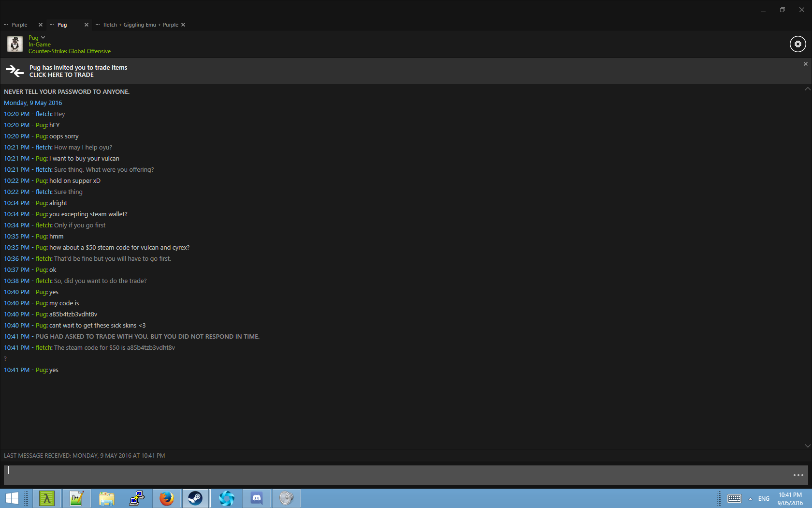Close the Pug chat tab

pos(87,25)
